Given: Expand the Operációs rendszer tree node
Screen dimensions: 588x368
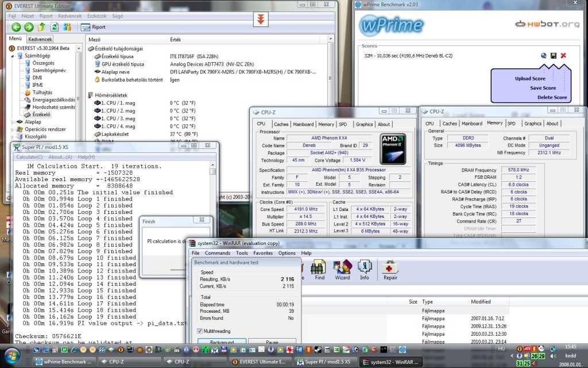Looking at the screenshot, I should 13,129.
